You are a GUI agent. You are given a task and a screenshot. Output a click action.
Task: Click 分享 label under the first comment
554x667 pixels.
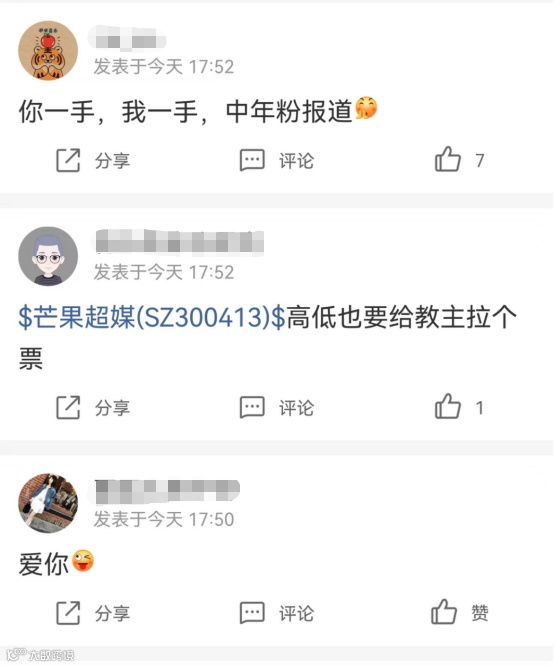point(112,161)
